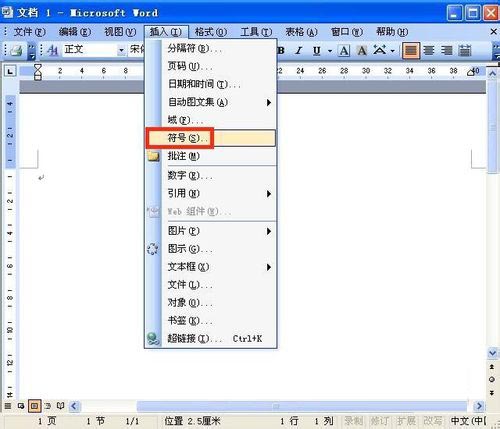Toggle center alignment button

[x=429, y=51]
